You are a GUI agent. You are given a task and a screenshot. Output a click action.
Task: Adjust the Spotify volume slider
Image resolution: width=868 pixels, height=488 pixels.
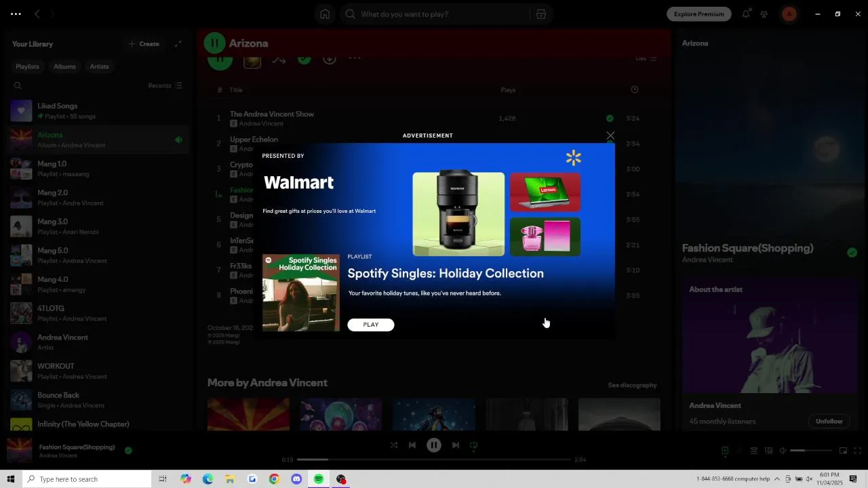click(x=811, y=451)
